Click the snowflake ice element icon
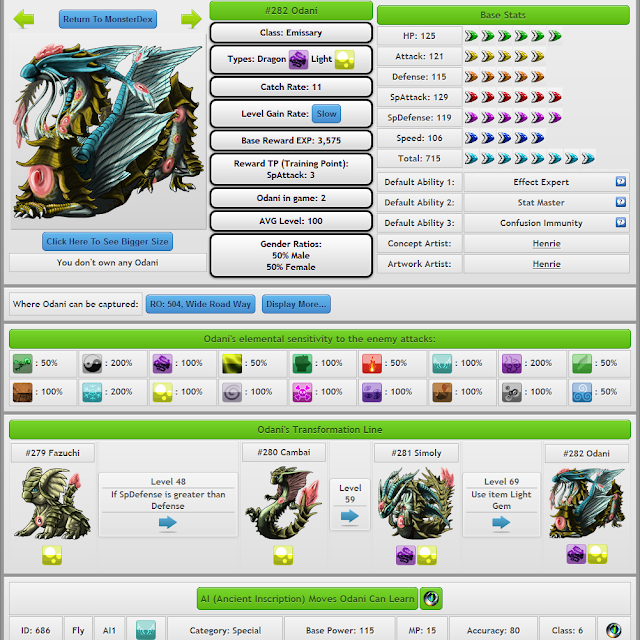Screen dimensions: 640x640 pos(92,392)
